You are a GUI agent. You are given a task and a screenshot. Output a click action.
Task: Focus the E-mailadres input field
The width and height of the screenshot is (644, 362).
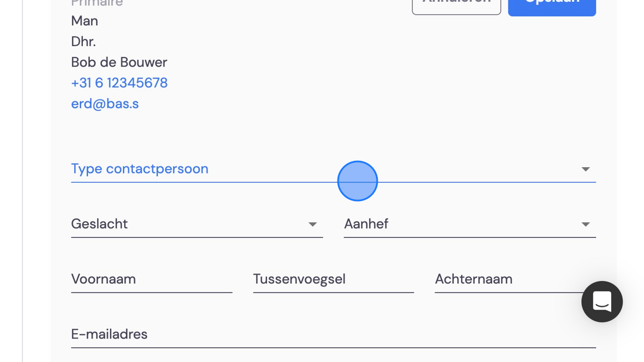coord(333,334)
